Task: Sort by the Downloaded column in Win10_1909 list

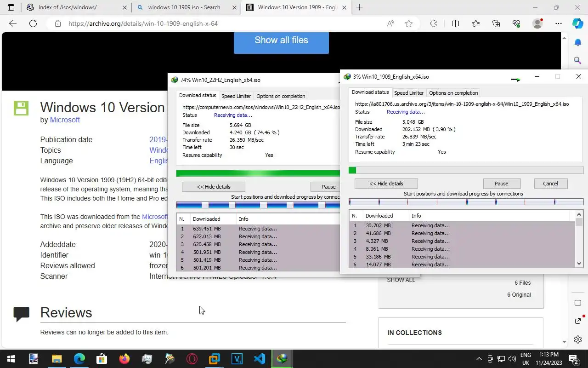Action: tap(385, 216)
